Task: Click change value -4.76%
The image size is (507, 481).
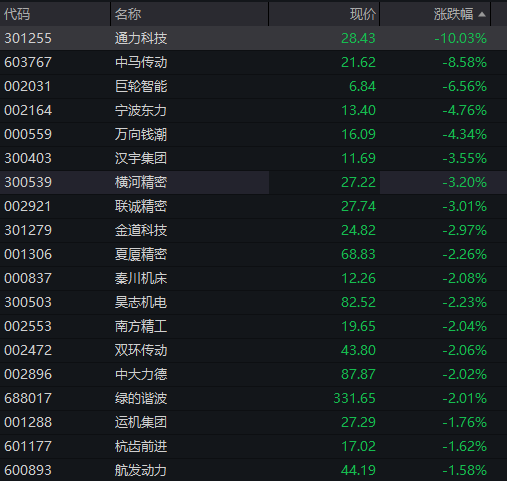Action: [x=465, y=110]
